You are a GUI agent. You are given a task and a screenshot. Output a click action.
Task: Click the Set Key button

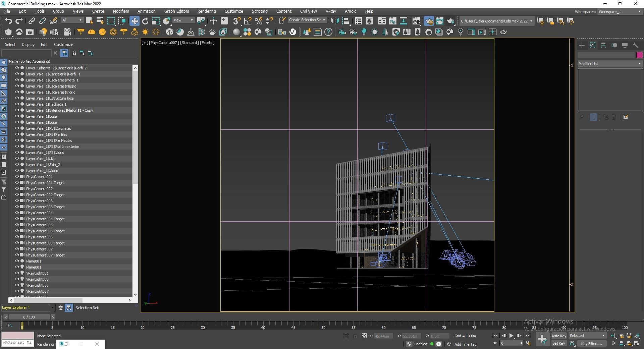558,343
